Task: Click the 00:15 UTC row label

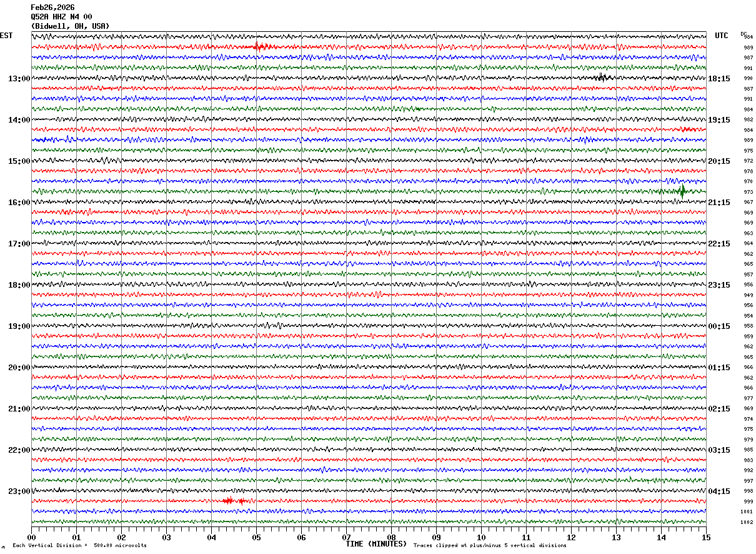Action: [719, 326]
